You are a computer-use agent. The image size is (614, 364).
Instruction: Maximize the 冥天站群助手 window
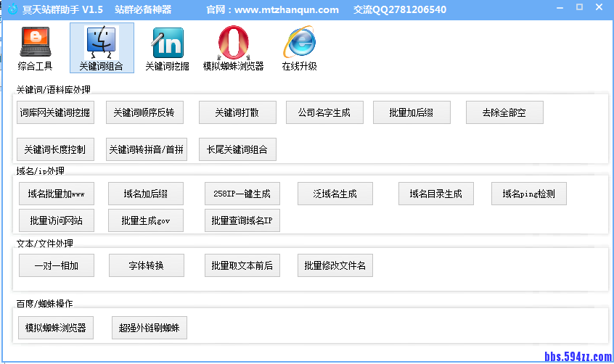coord(580,7)
